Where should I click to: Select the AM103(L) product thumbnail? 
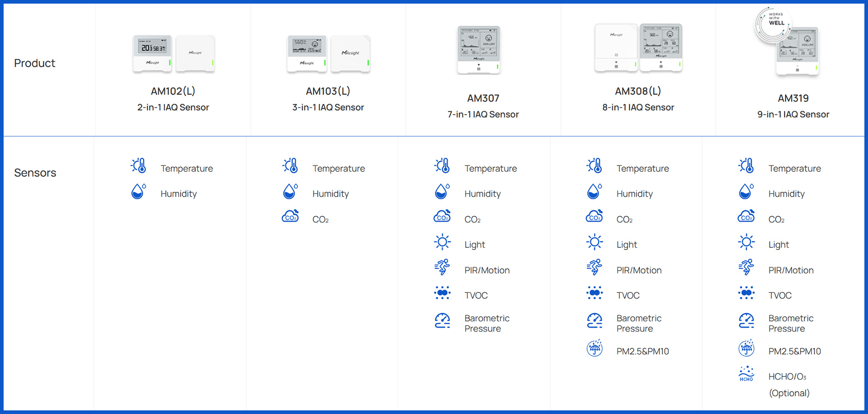coord(328,53)
